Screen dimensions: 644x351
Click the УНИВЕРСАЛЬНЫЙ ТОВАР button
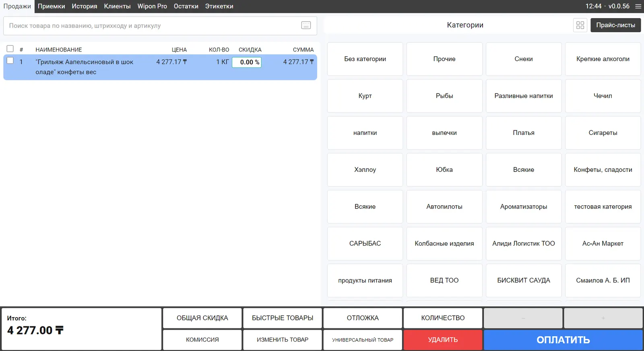tap(362, 340)
